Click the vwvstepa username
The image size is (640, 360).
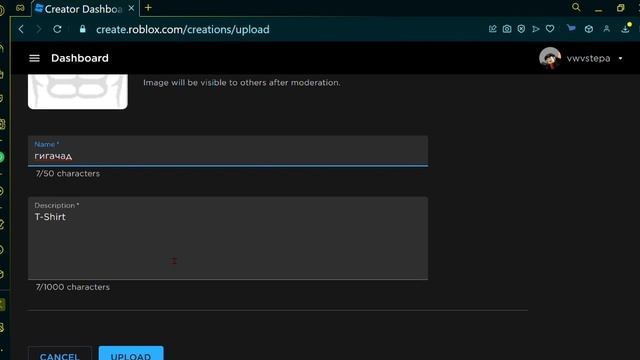(588, 58)
